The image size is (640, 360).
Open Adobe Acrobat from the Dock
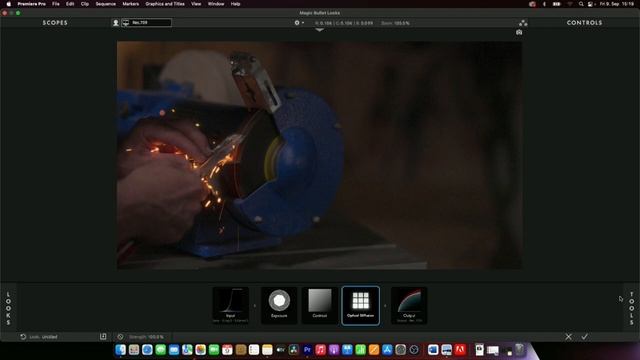460,349
